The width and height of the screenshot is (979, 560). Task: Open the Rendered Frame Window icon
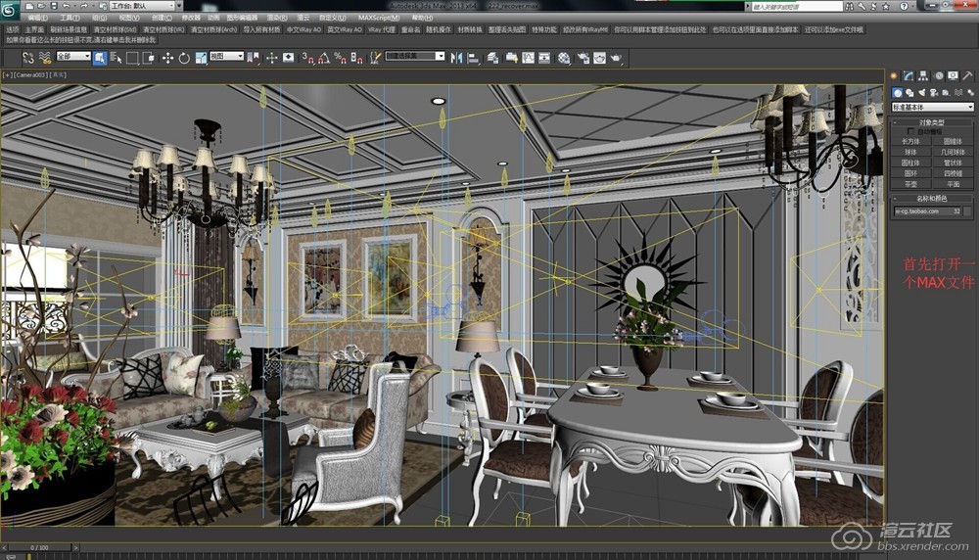(599, 58)
